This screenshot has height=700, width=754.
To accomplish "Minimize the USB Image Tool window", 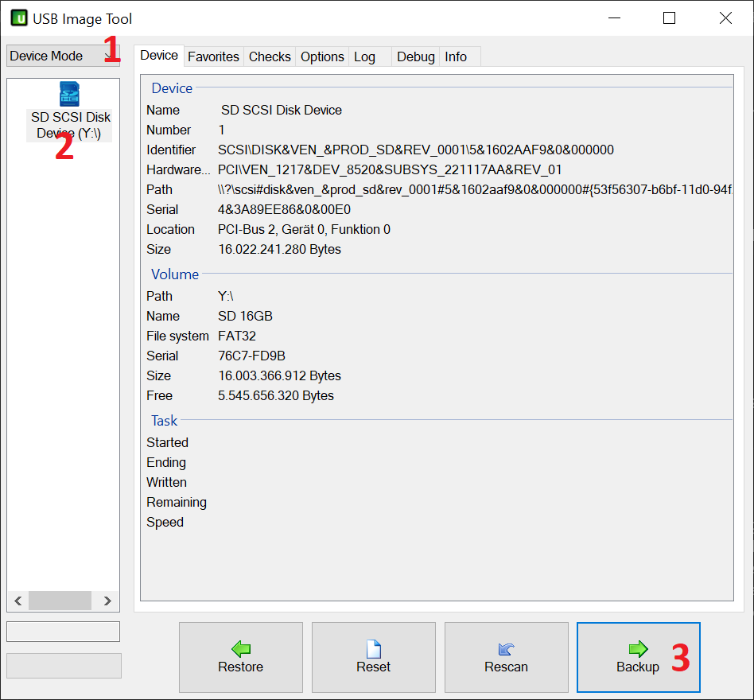I will click(x=614, y=18).
